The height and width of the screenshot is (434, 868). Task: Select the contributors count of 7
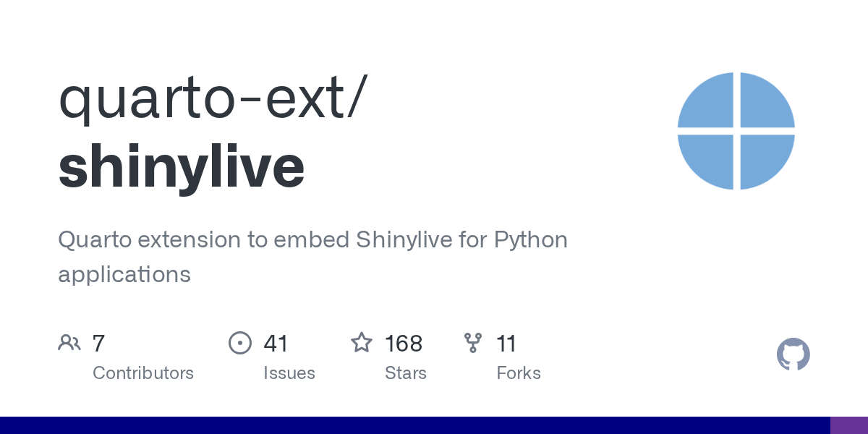(99, 344)
